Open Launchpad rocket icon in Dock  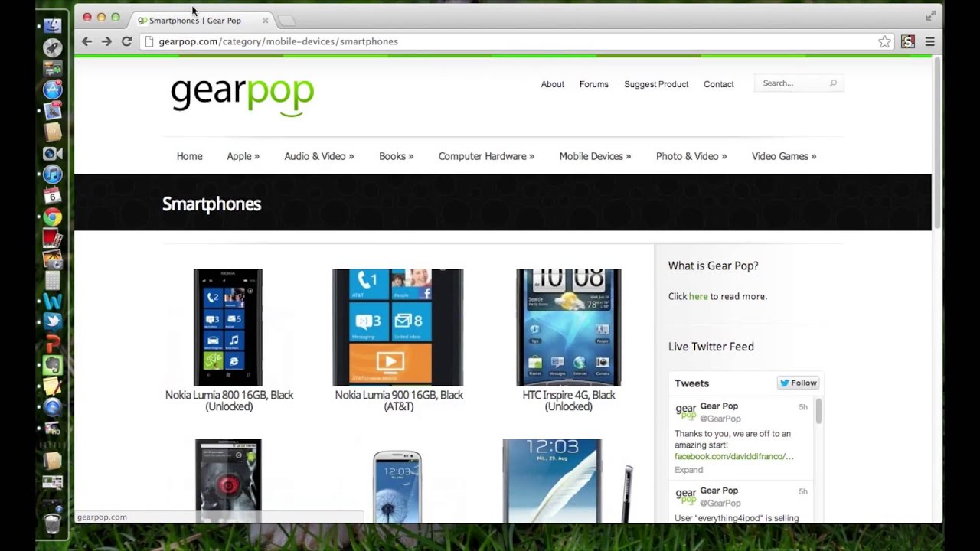52,47
